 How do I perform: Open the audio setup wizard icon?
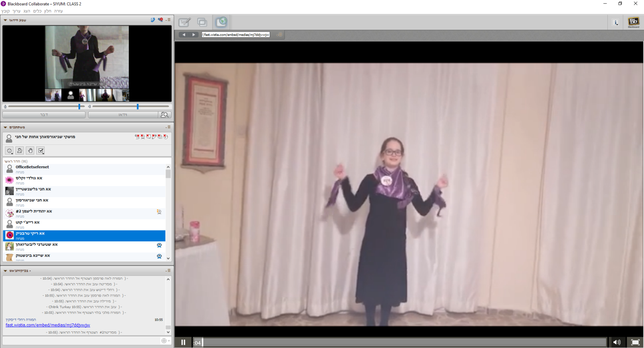(161, 20)
